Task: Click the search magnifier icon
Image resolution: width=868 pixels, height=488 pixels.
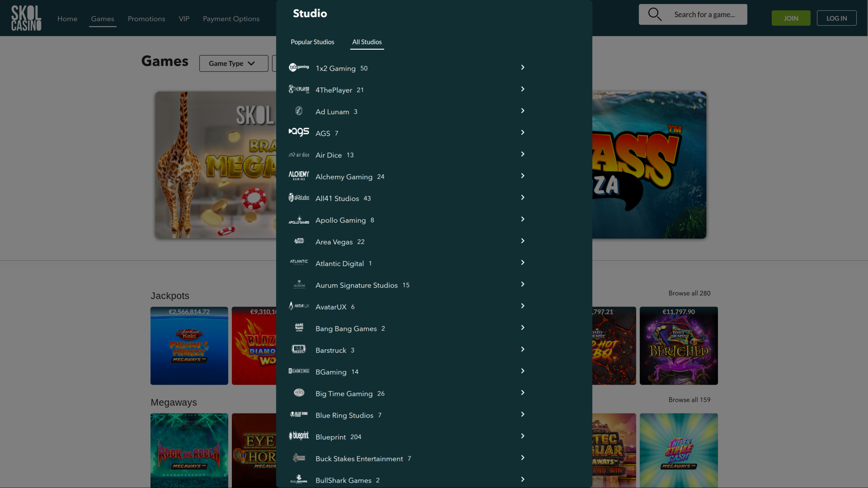Action: pos(655,14)
